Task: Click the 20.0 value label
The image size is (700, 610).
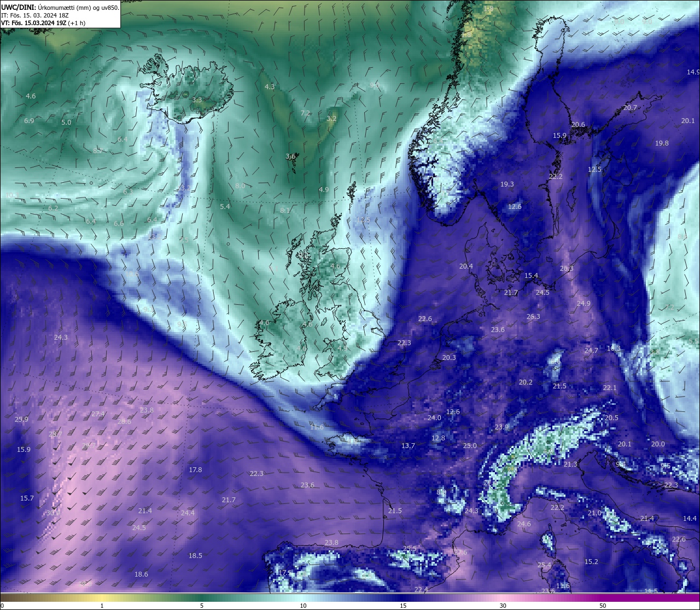Action: pos(658,444)
